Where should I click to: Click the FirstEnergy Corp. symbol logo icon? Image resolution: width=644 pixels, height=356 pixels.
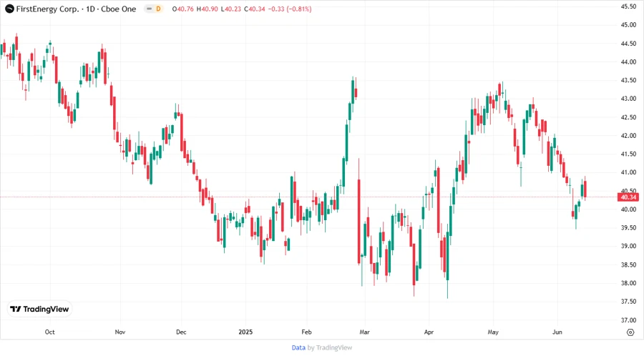point(9,9)
